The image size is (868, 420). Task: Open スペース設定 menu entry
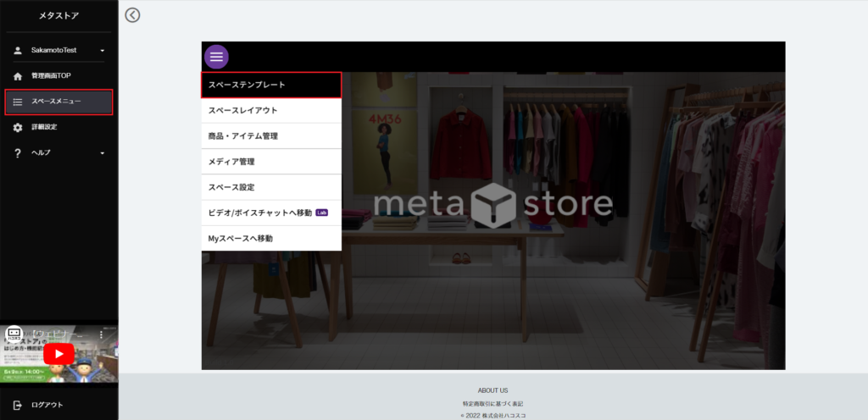(271, 187)
